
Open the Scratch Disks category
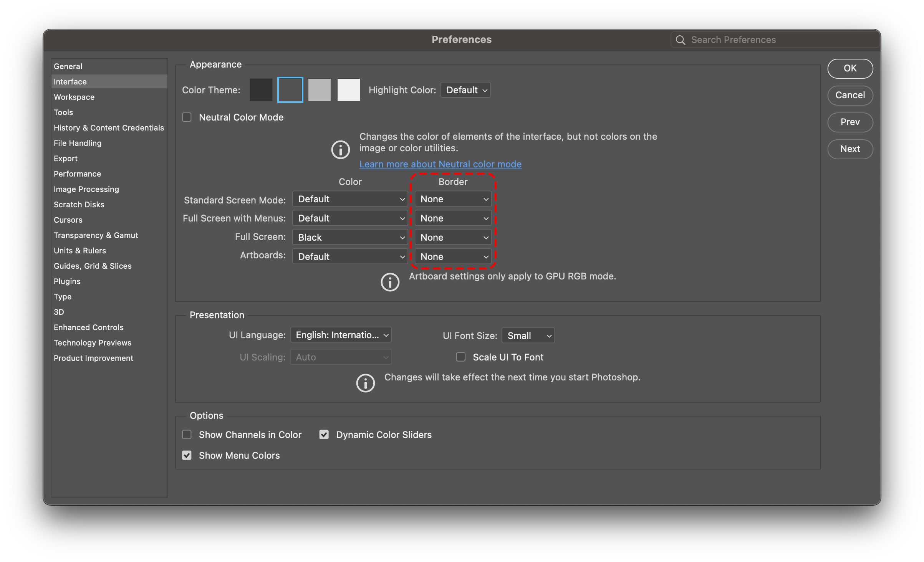click(x=79, y=204)
